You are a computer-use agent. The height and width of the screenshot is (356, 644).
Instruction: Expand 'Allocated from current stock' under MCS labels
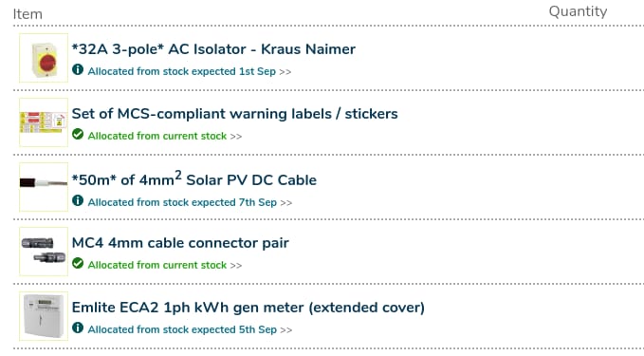coord(165,136)
